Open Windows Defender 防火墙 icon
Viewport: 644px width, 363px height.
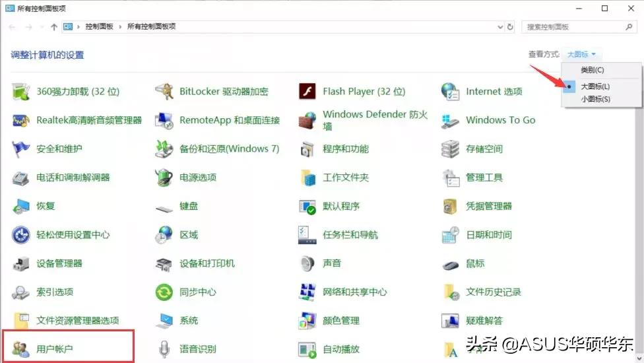307,120
